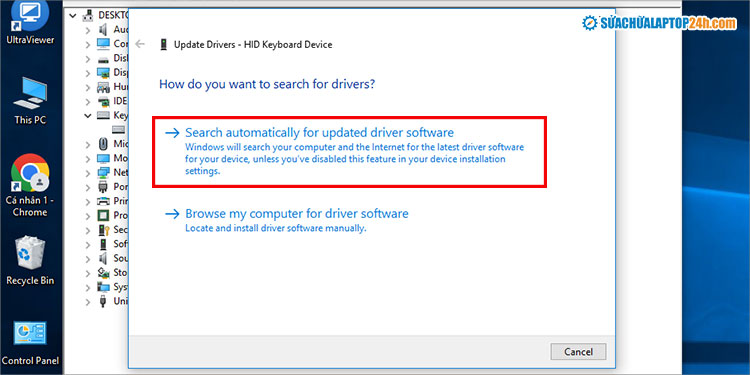Open This PC desktop icon

point(30,101)
